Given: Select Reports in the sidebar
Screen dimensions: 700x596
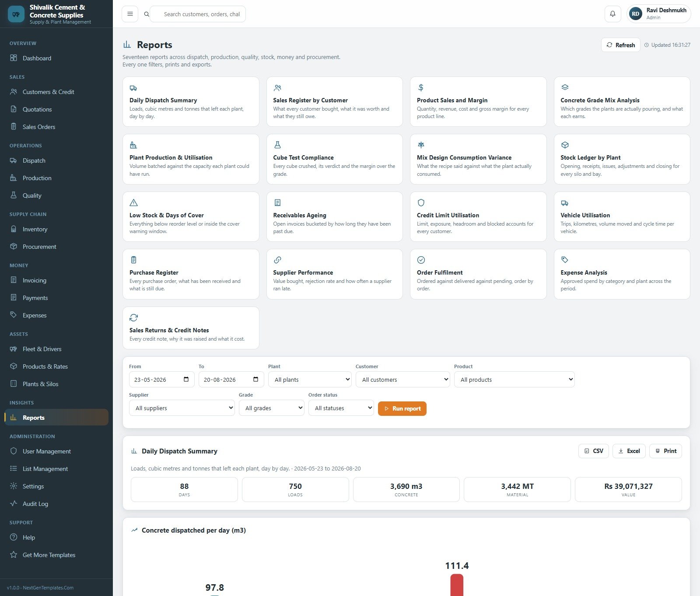Looking at the screenshot, I should point(56,418).
